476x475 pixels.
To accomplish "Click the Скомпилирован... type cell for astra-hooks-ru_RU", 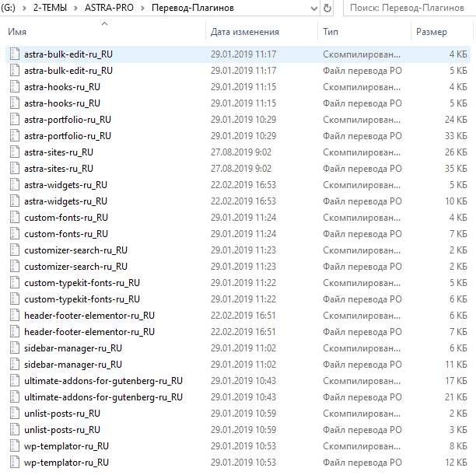I will [362, 87].
